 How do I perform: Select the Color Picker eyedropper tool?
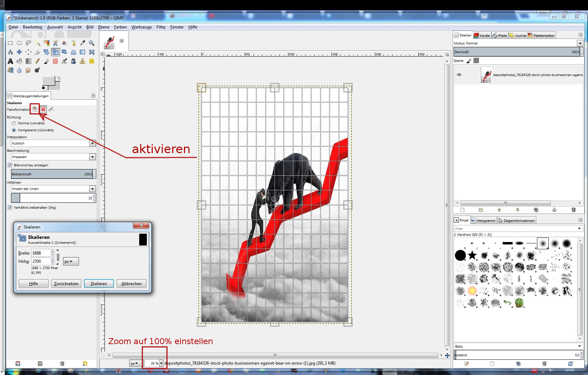pos(83,43)
